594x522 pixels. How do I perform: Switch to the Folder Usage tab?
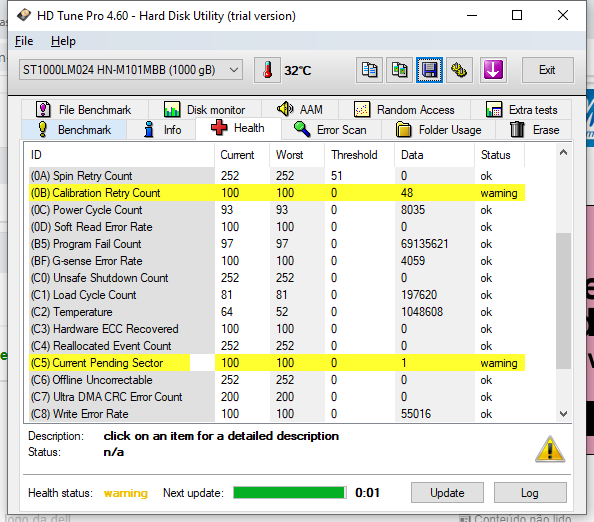pyautogui.click(x=438, y=130)
